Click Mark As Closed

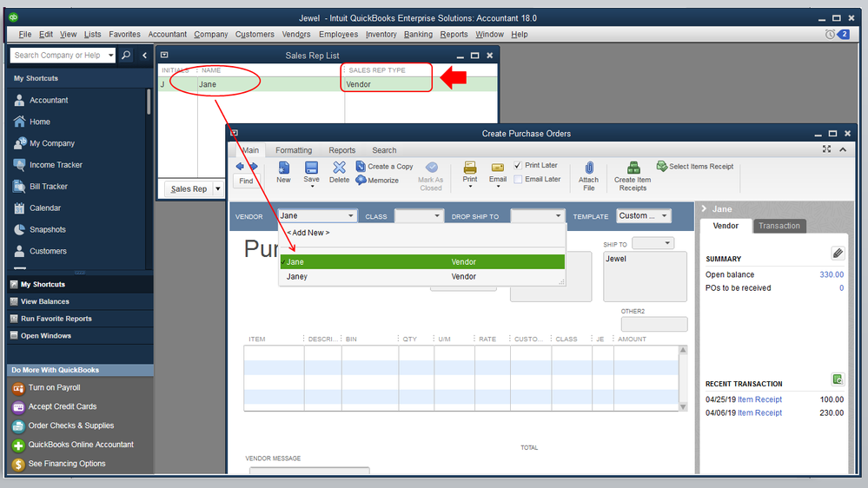[431, 176]
